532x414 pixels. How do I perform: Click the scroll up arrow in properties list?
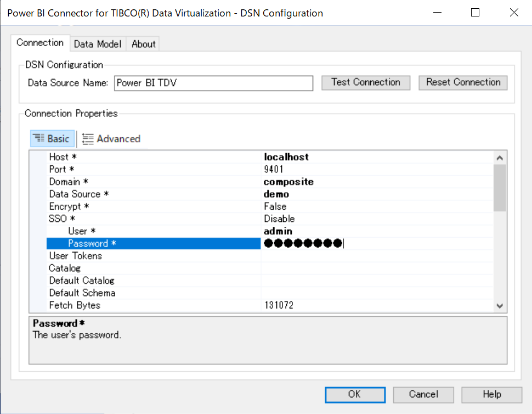pyautogui.click(x=500, y=158)
